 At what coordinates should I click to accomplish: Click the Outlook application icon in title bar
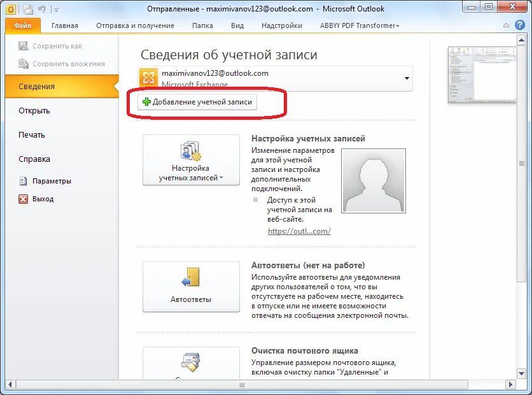[11, 9]
